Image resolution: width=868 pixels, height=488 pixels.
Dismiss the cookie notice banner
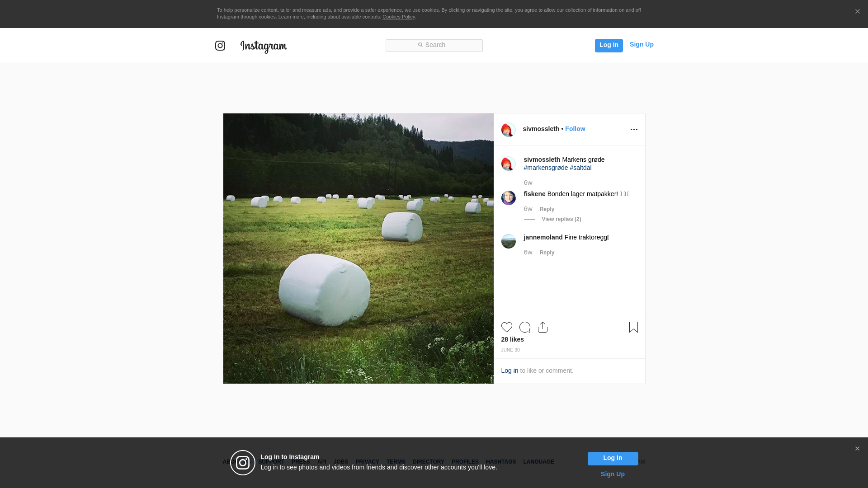tap(857, 12)
